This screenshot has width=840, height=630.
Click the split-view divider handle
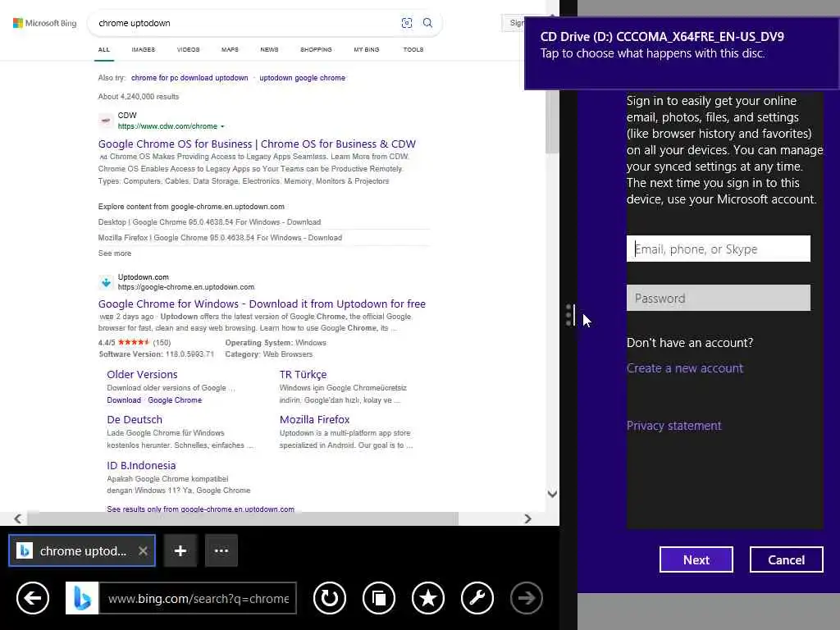click(x=568, y=315)
